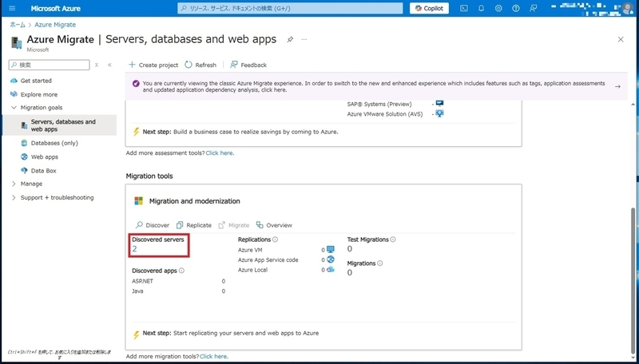Click the Test Migrations value 0

click(350, 249)
